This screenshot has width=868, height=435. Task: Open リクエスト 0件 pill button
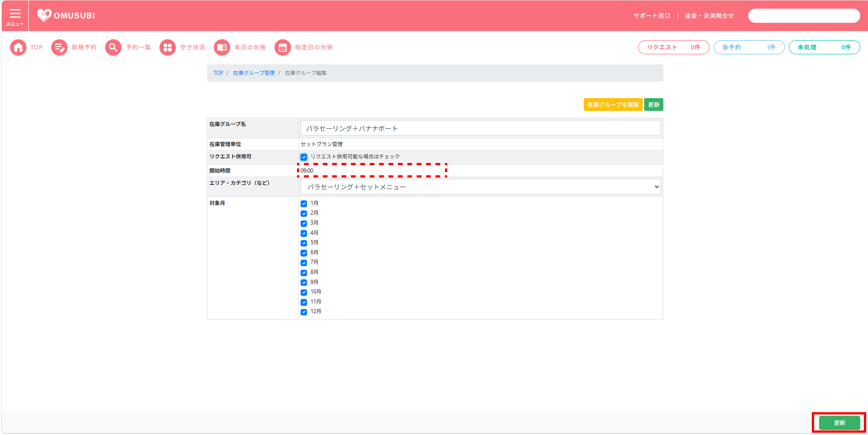click(x=673, y=47)
